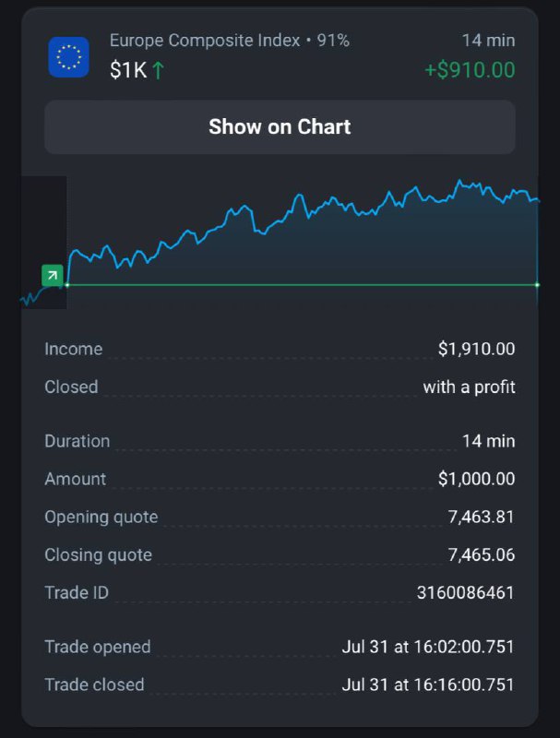The image size is (560, 738).
Task: Select the Trade ID number 3160086461
Action: click(x=465, y=592)
